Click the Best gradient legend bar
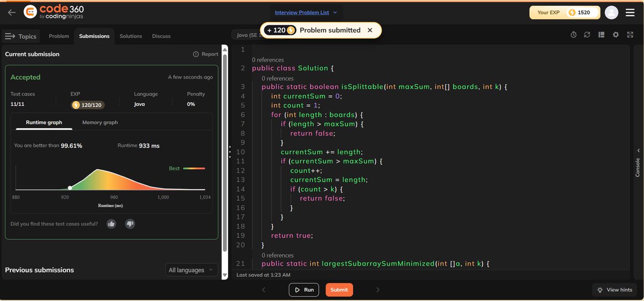 [x=194, y=169]
